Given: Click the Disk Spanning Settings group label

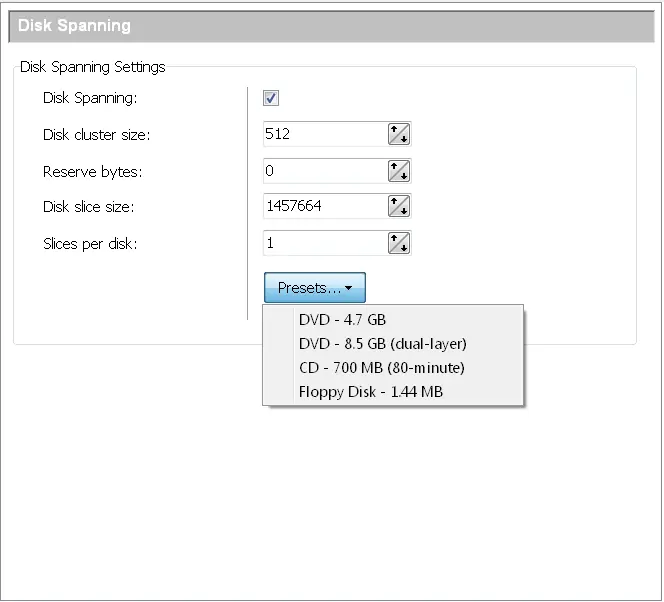Looking at the screenshot, I should pos(93,67).
